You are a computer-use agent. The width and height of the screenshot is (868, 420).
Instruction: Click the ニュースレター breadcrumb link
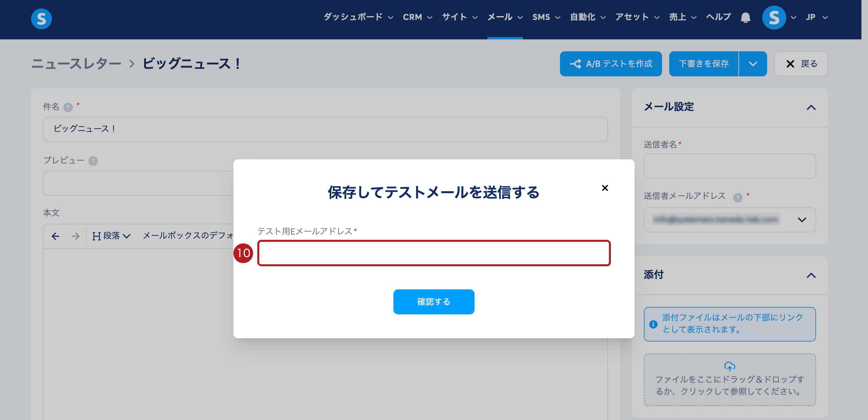tap(76, 64)
